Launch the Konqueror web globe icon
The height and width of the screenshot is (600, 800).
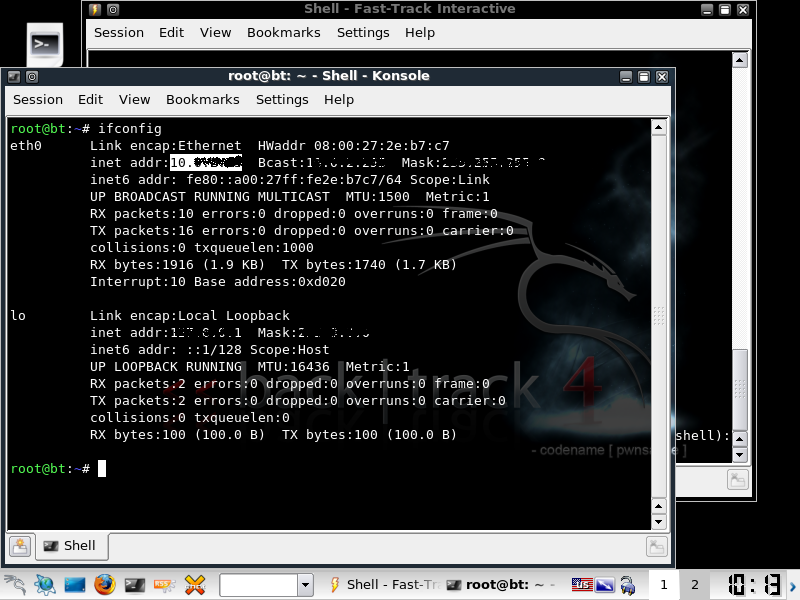45,585
